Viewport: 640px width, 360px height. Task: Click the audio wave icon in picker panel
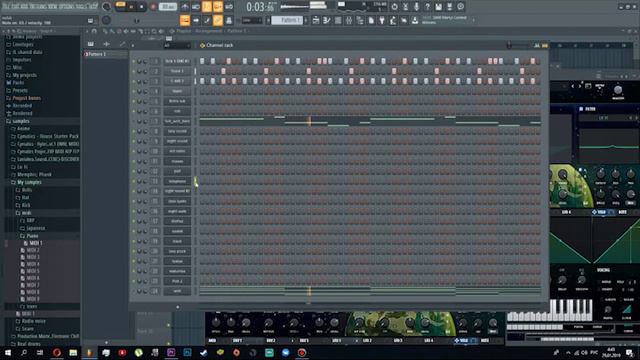[x=107, y=44]
